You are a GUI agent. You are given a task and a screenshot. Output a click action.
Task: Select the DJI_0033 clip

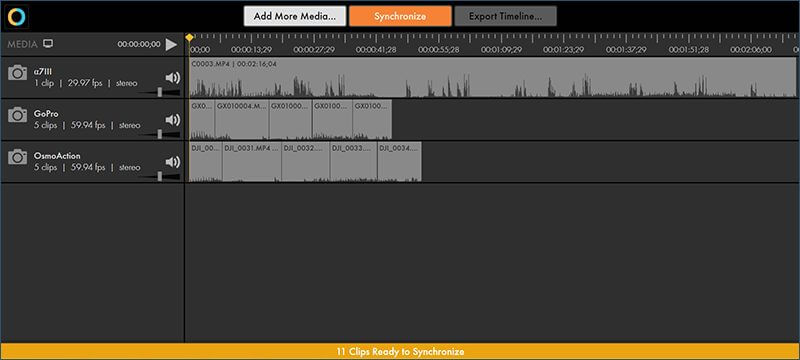tap(354, 161)
